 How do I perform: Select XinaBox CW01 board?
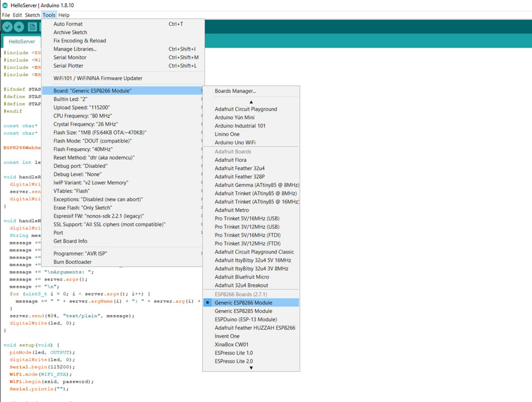point(251,344)
